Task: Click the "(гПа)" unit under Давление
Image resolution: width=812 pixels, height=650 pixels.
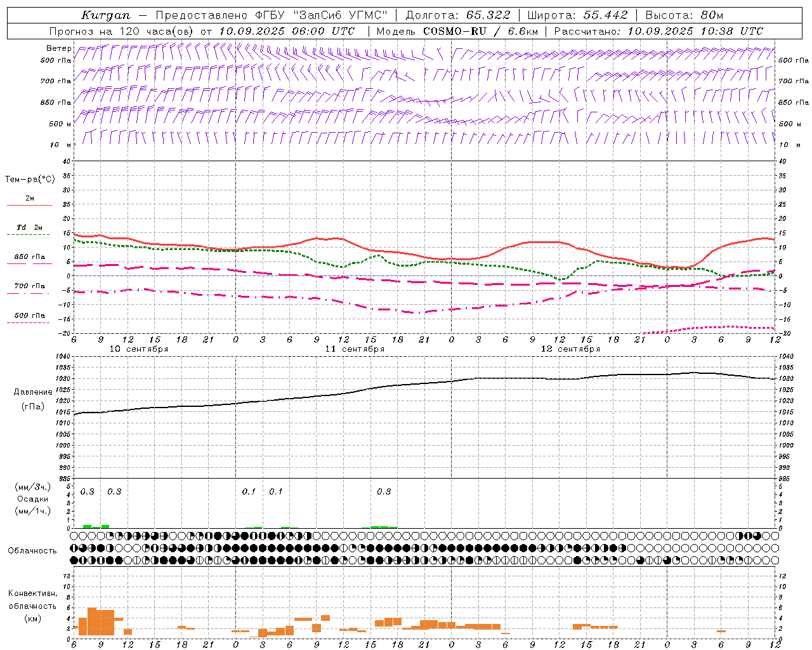Action: [33, 407]
